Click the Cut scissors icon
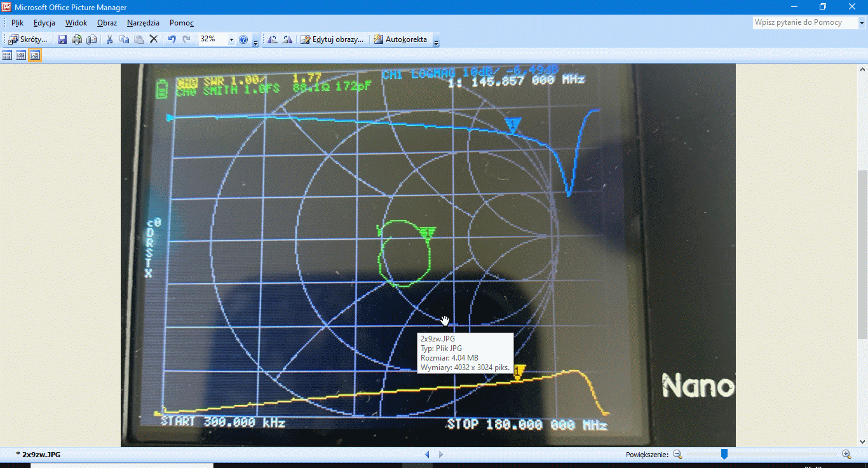 pos(109,39)
